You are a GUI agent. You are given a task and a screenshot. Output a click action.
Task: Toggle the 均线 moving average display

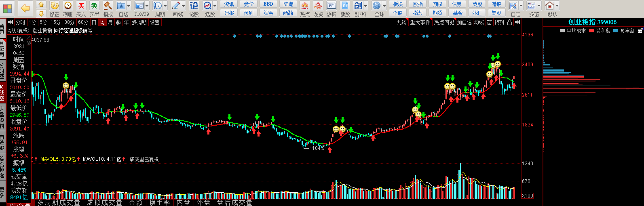coord(479,22)
